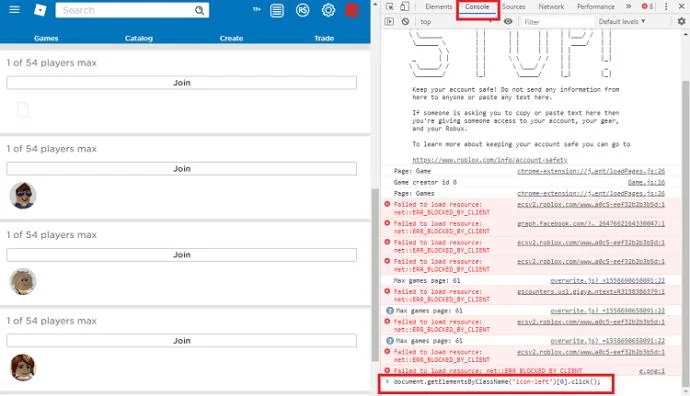Switch to the Sources tab
This screenshot has height=396, width=690.
click(x=514, y=7)
